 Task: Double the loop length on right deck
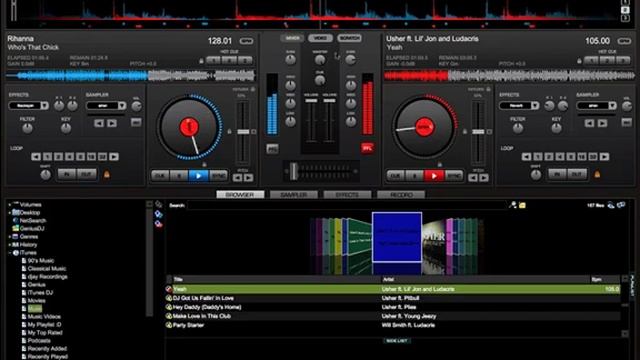coord(604,157)
